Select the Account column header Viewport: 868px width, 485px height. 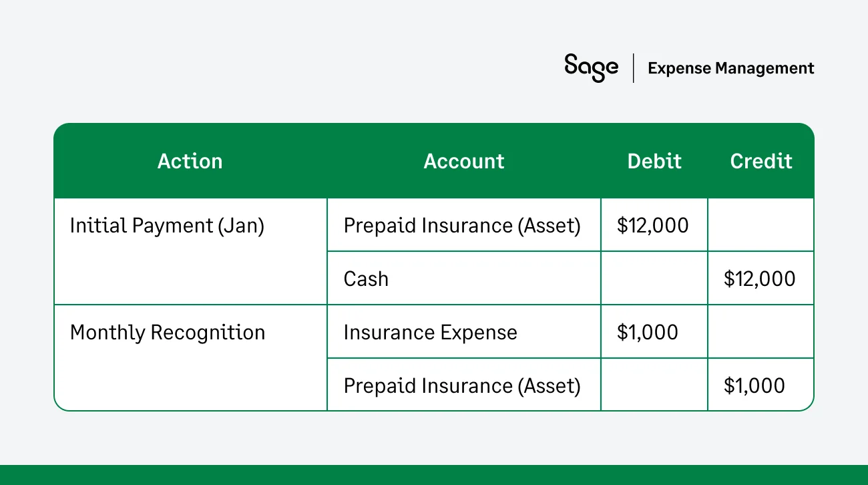point(464,161)
